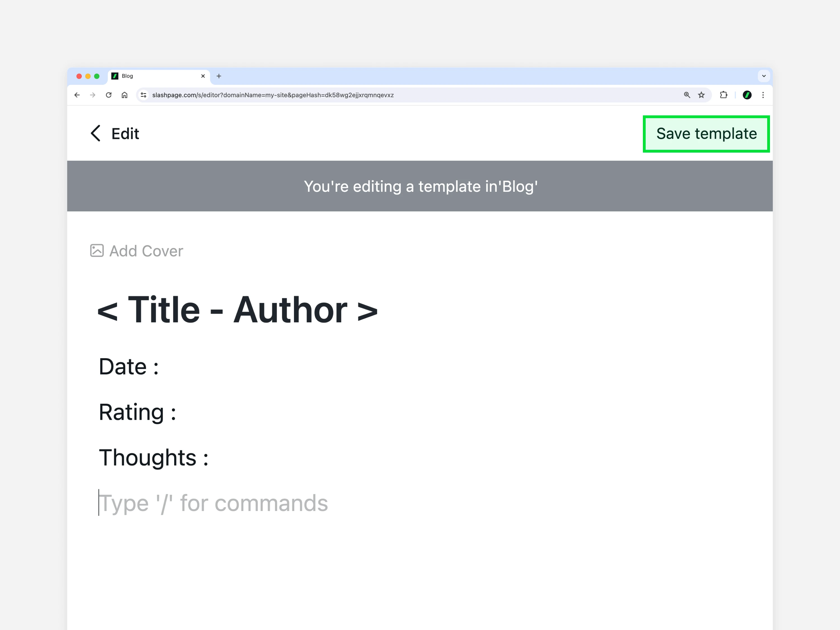View site information icon in address bar
Viewport: 840px width, 630px height.
pos(144,95)
